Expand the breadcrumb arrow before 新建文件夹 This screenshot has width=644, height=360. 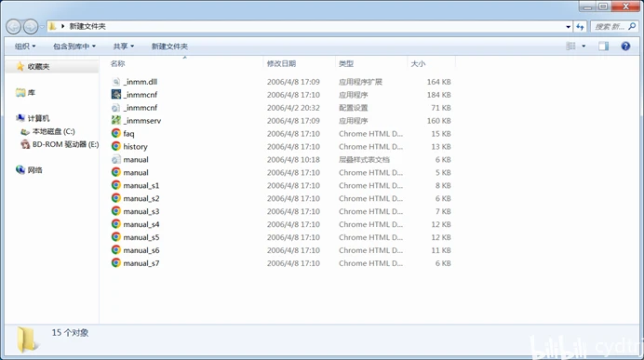tap(63, 26)
